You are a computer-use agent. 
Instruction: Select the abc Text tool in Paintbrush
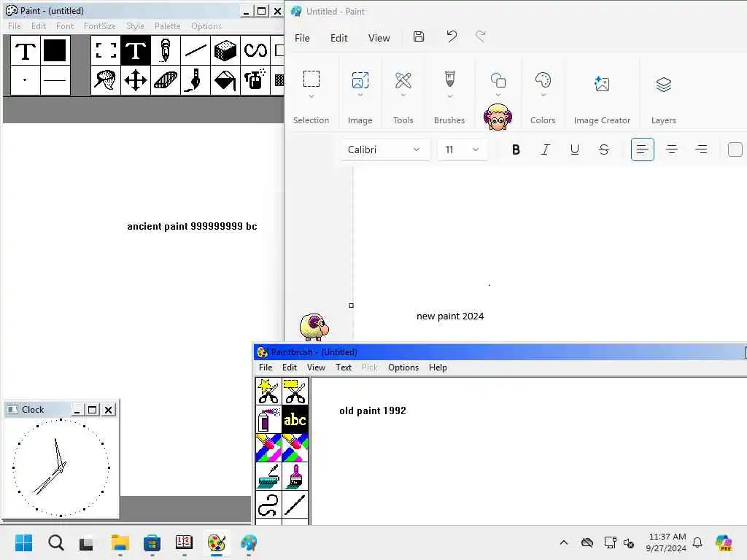(295, 419)
